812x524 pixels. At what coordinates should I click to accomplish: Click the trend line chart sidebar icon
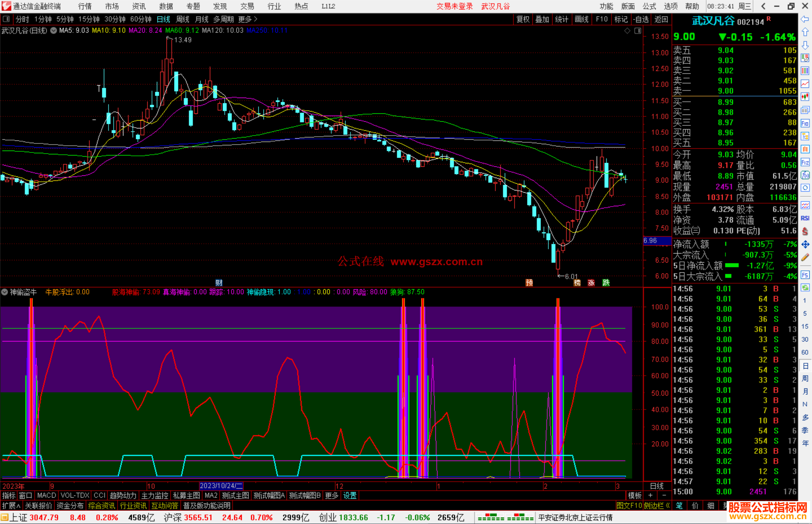pyautogui.click(x=805, y=84)
